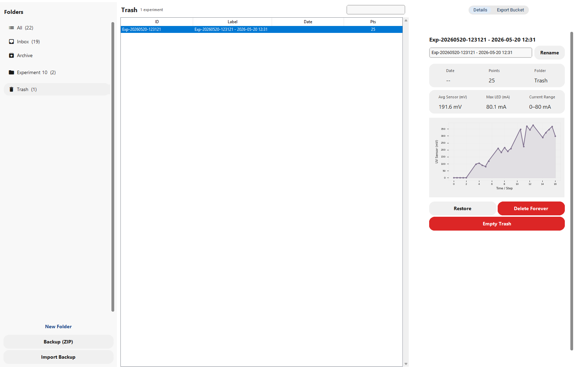Click the details panel experiment title heading
The width and height of the screenshot is (588, 367).
[x=482, y=40]
